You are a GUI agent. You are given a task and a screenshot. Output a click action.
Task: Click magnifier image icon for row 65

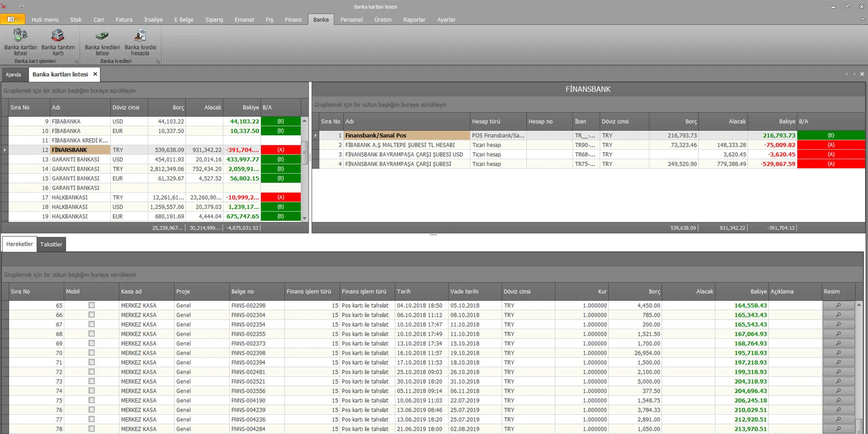click(838, 306)
